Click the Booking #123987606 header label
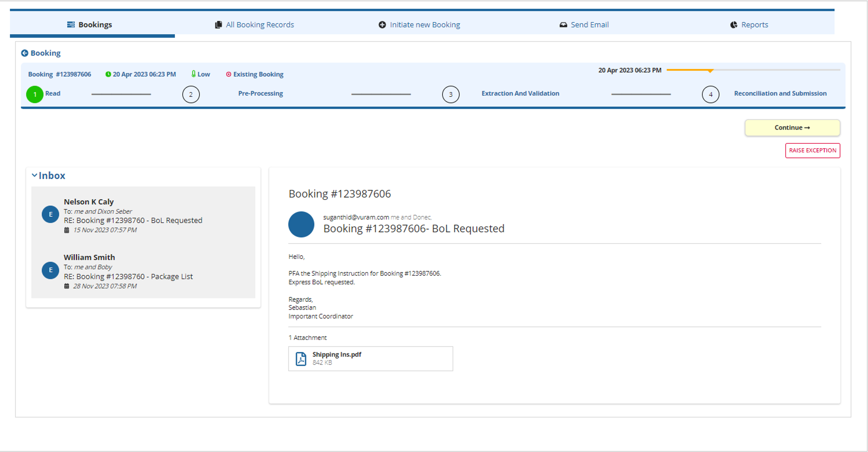 tap(60, 74)
